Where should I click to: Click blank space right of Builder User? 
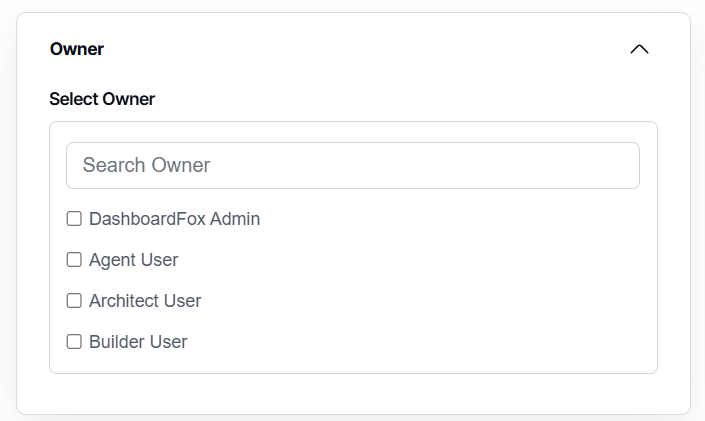[x=420, y=341]
